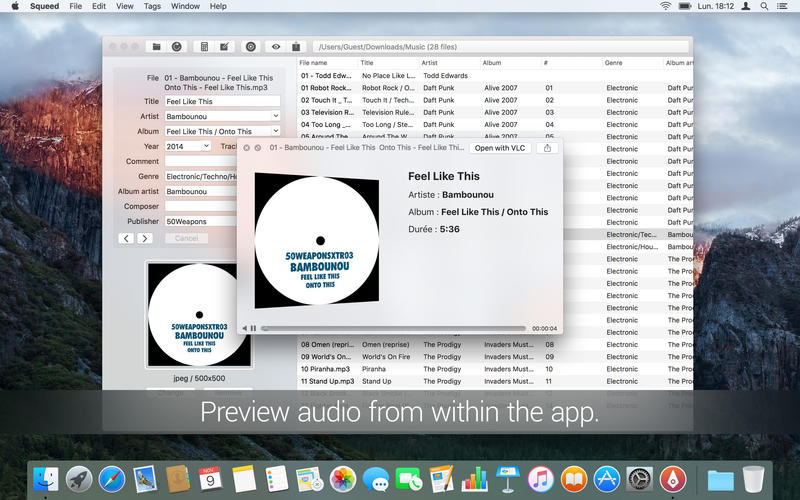Screen dimensions: 800x500
Task: Click the audio preview progress slider
Action: [392, 328]
